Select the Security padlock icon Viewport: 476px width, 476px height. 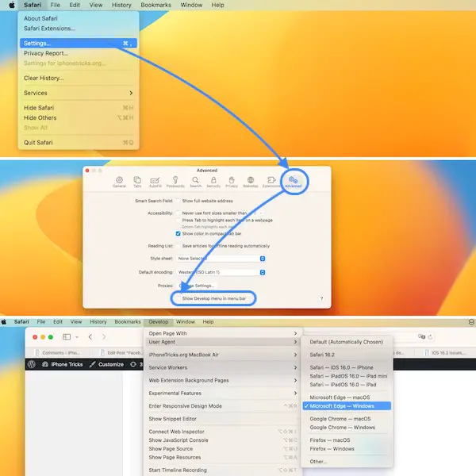click(213, 182)
